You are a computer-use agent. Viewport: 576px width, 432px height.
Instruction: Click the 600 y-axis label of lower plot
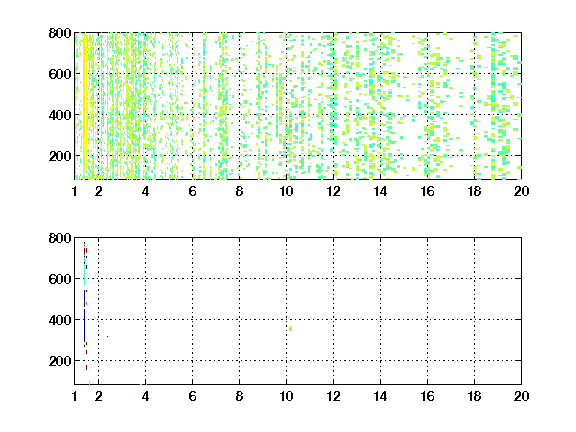click(60, 279)
